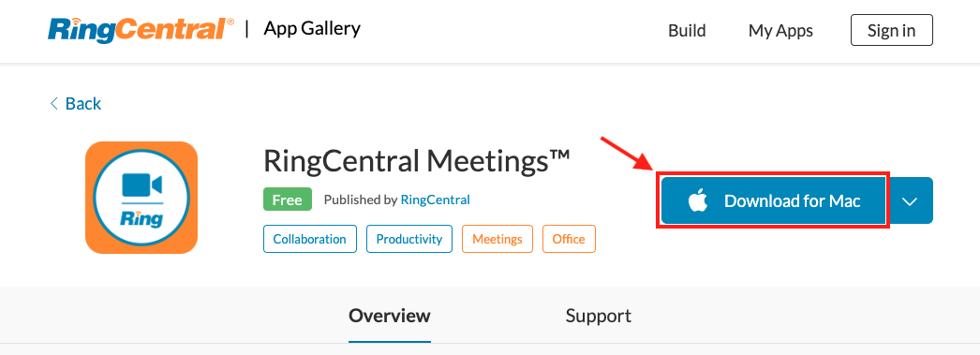This screenshot has width=980, height=355.
Task: Select the orange Meetings tag
Action: click(x=497, y=240)
